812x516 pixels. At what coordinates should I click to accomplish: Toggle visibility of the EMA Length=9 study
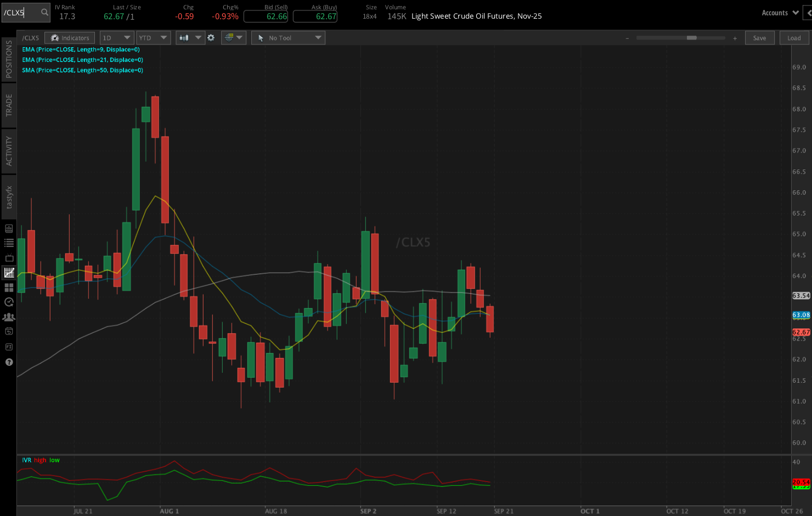79,49
